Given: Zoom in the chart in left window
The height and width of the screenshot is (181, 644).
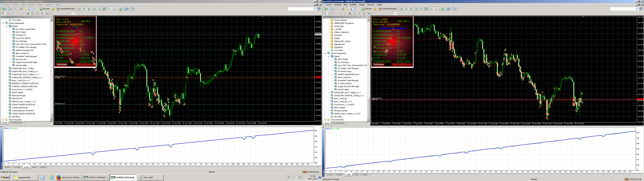Looking at the screenshot, I should pos(94,9).
